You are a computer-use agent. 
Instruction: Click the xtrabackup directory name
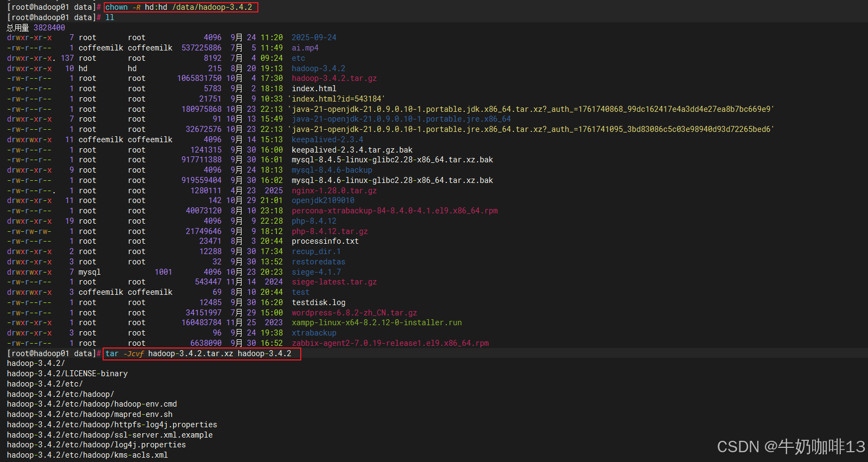pyautogui.click(x=314, y=333)
